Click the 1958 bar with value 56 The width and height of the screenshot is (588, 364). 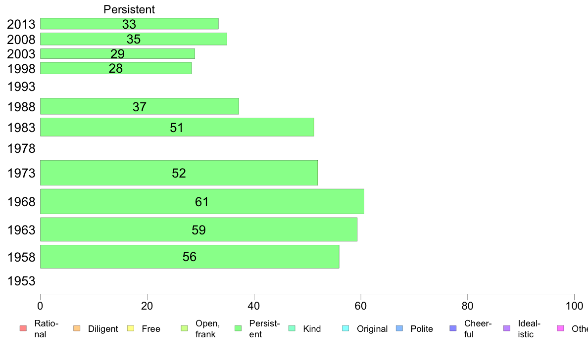click(190, 257)
